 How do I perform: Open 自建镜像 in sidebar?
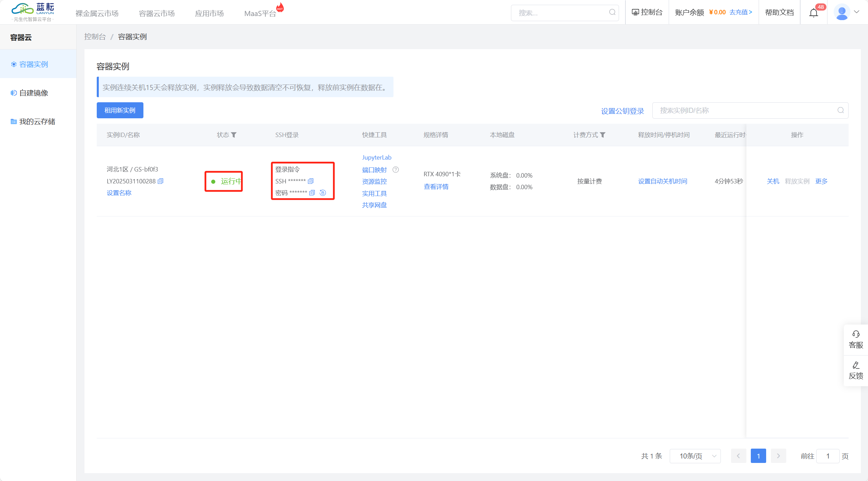click(x=33, y=93)
